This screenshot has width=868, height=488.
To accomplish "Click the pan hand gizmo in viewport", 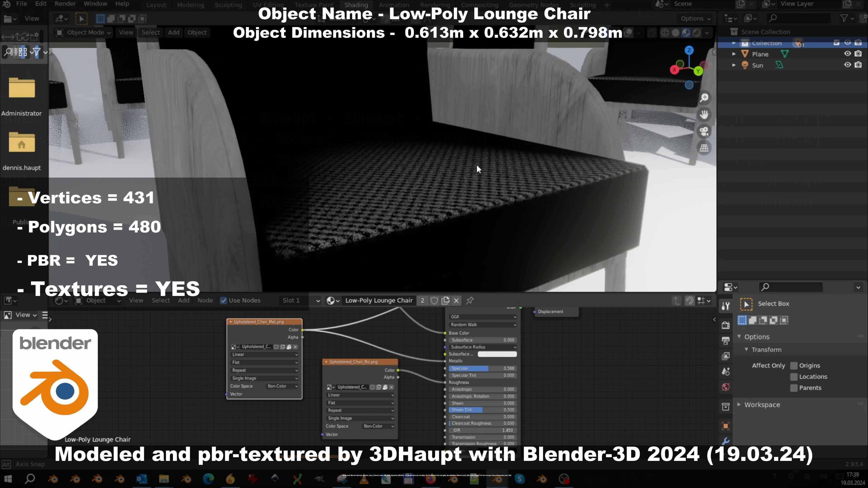I will 704,115.
